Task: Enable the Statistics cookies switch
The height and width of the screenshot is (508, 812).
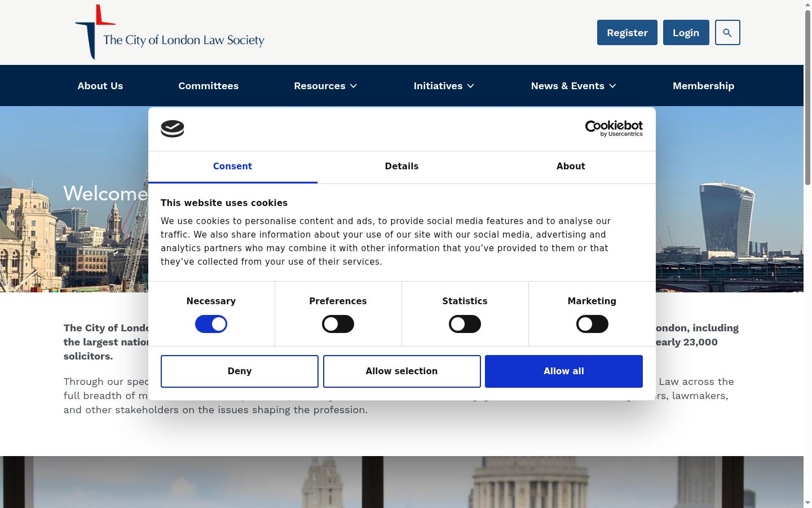Action: click(465, 324)
